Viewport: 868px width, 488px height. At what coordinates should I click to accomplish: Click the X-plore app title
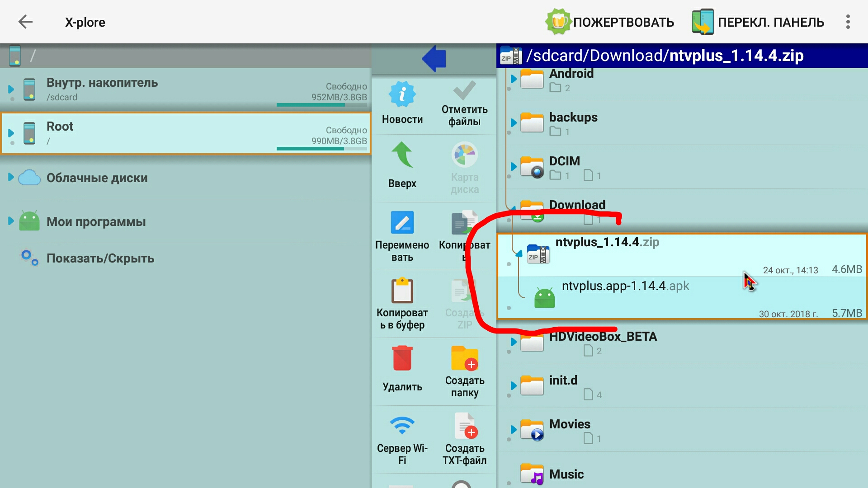(x=85, y=22)
